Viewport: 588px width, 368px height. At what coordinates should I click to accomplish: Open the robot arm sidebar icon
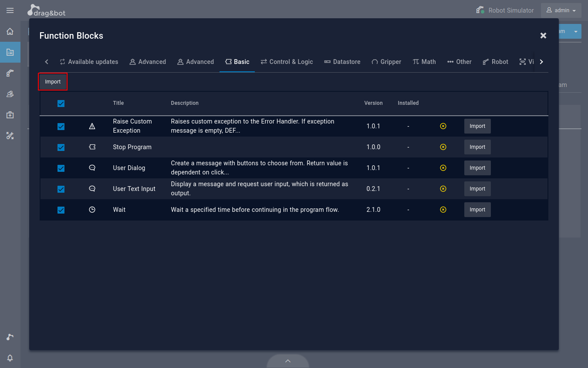pyautogui.click(x=10, y=73)
